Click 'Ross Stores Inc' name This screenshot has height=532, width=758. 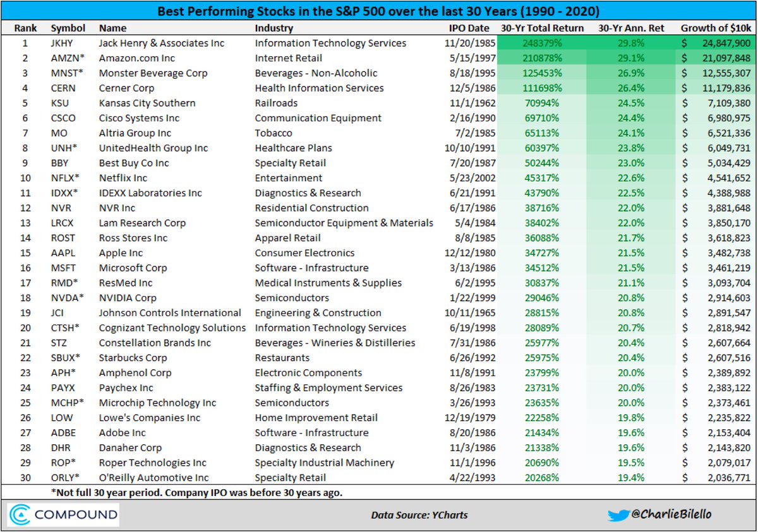pos(133,238)
